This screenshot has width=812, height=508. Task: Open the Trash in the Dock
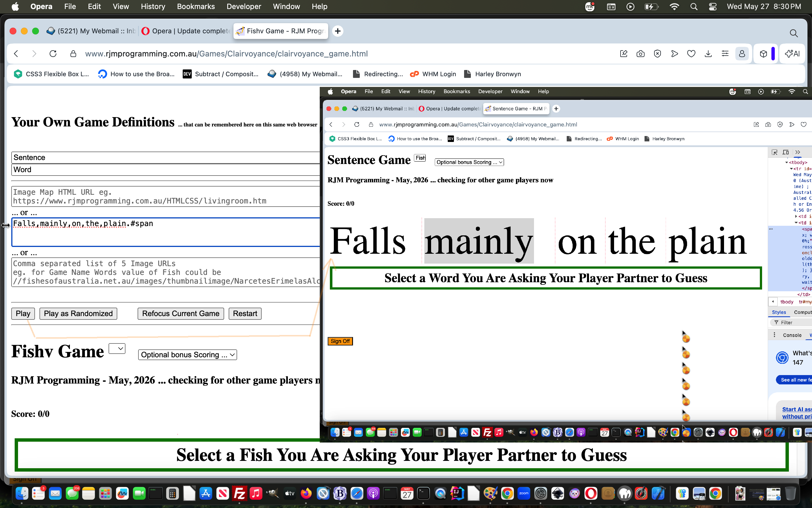pos(790,494)
